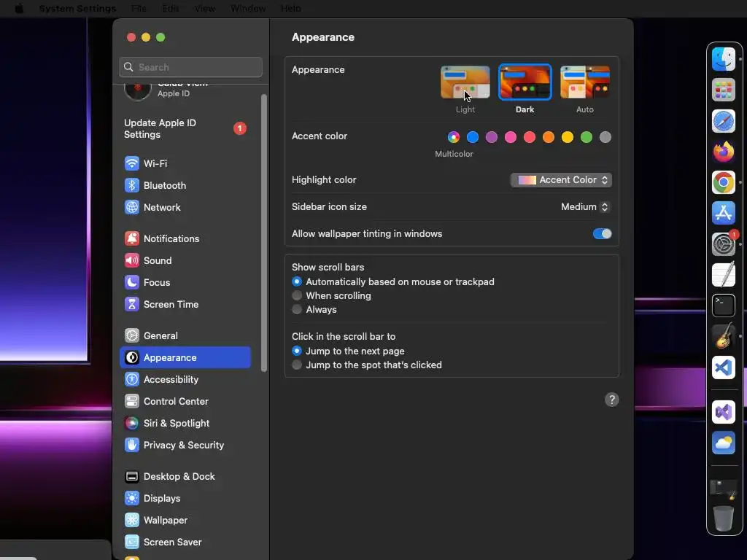Image resolution: width=747 pixels, height=560 pixels.
Task: Open Displays settings
Action: click(x=185, y=499)
